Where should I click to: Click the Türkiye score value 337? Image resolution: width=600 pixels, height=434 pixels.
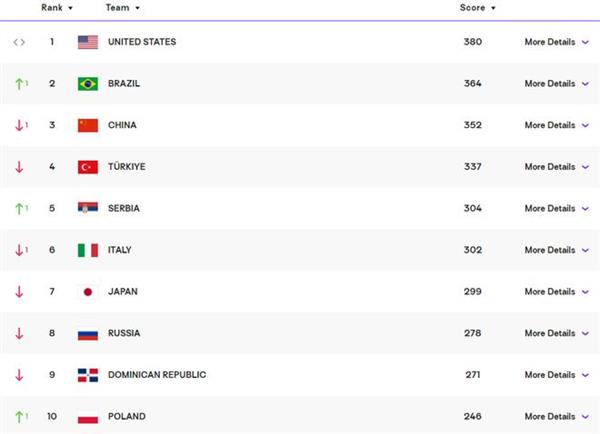473,167
